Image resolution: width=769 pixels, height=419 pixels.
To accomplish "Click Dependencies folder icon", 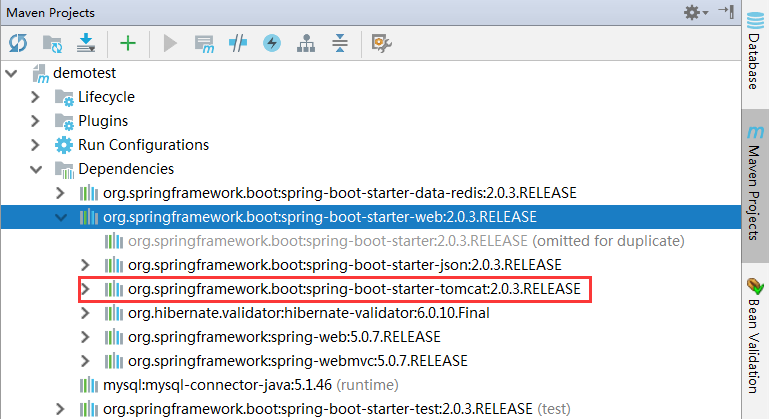I will [x=64, y=170].
